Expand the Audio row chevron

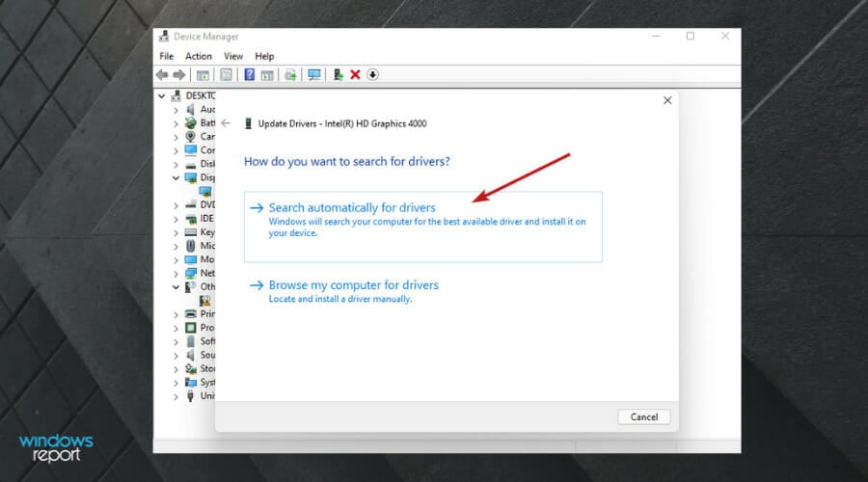tap(176, 110)
